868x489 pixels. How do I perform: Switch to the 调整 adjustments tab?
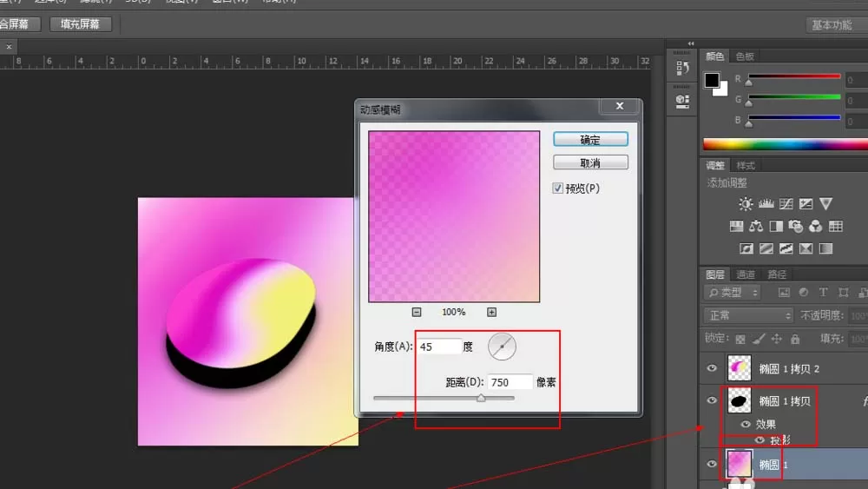click(714, 166)
